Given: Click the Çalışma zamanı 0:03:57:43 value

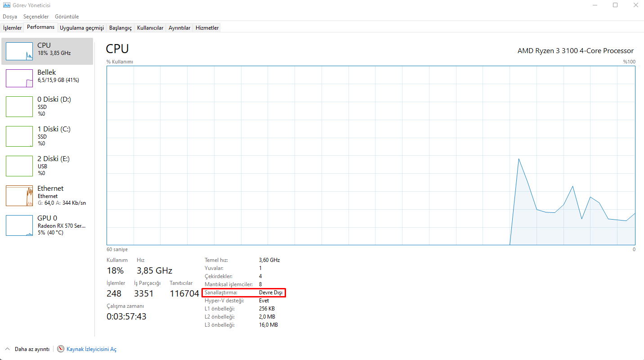Looking at the screenshot, I should 126,316.
